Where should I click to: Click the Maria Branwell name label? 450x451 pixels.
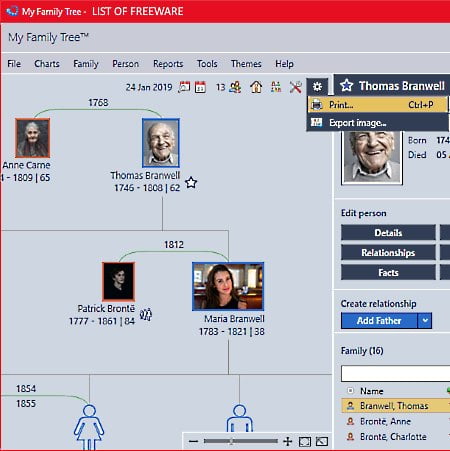(x=234, y=319)
